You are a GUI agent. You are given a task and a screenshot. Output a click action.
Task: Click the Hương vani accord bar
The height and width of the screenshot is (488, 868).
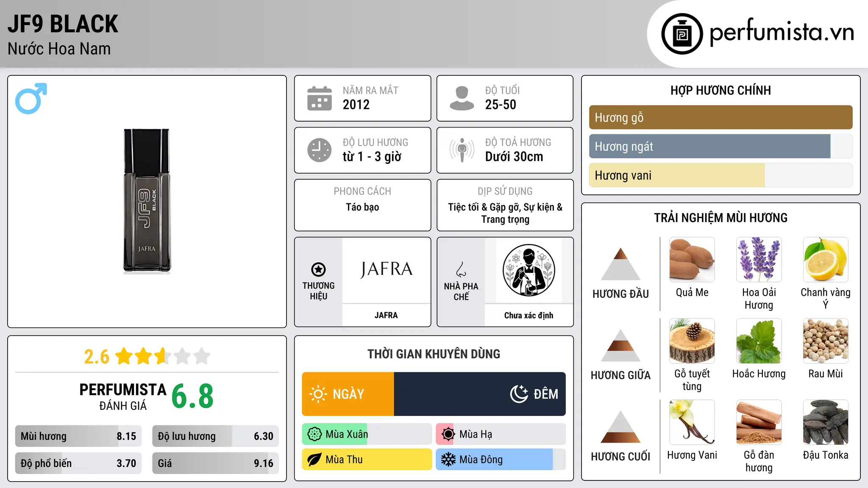pos(721,175)
